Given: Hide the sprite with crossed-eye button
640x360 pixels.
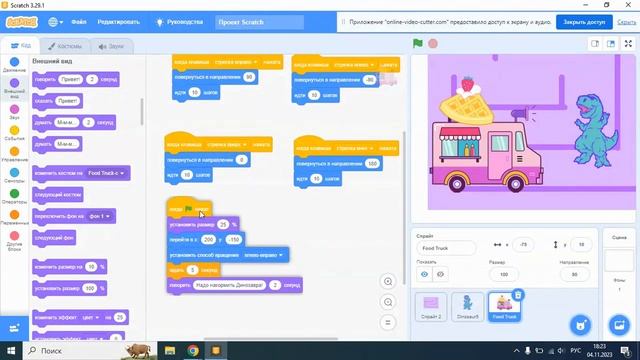Looking at the screenshot, I should (440, 274).
